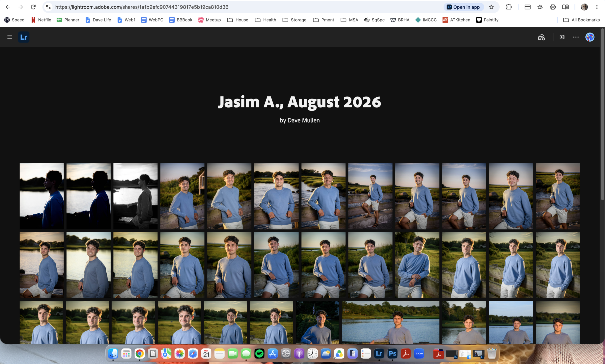This screenshot has height=364, width=605.
Task: Open Web1 bookmark
Action: 126,20
